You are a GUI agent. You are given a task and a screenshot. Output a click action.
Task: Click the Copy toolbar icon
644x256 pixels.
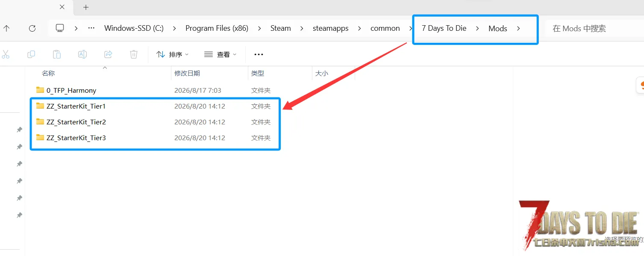click(x=31, y=54)
